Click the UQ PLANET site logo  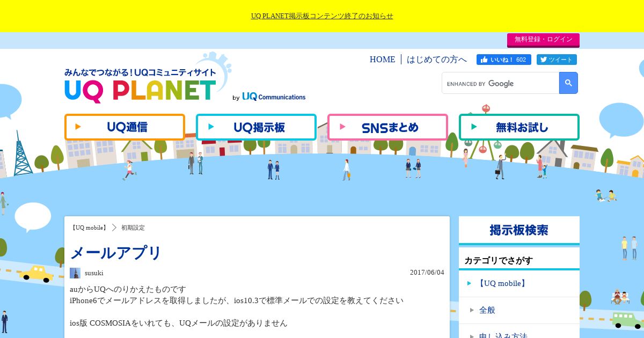coord(141,86)
